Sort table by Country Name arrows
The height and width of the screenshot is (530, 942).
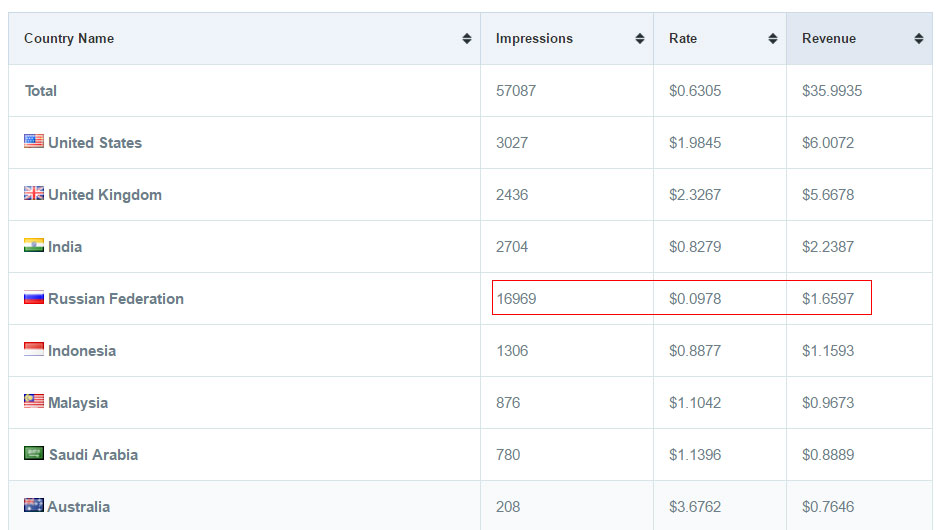467,39
